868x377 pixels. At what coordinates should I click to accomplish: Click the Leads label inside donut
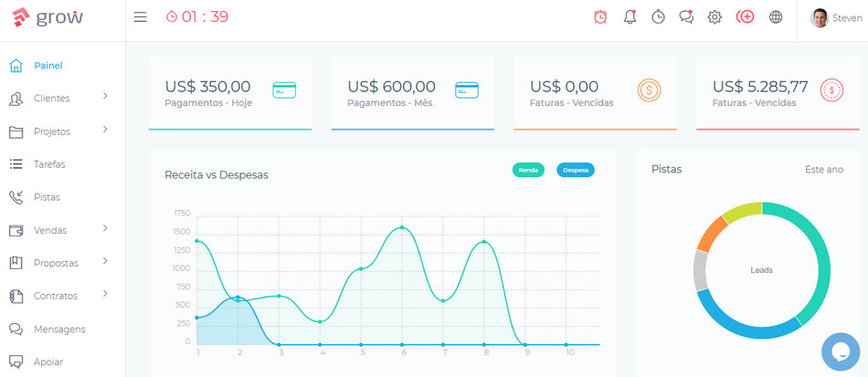pos(762,270)
